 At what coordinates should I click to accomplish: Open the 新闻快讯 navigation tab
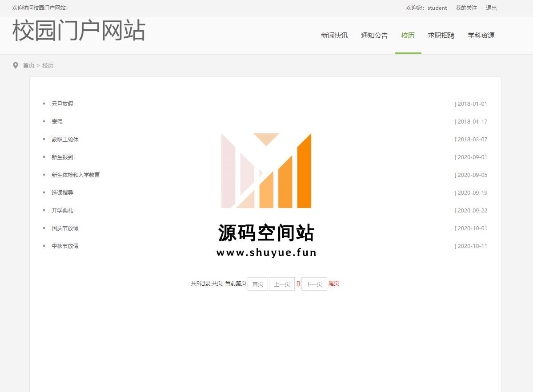click(334, 36)
